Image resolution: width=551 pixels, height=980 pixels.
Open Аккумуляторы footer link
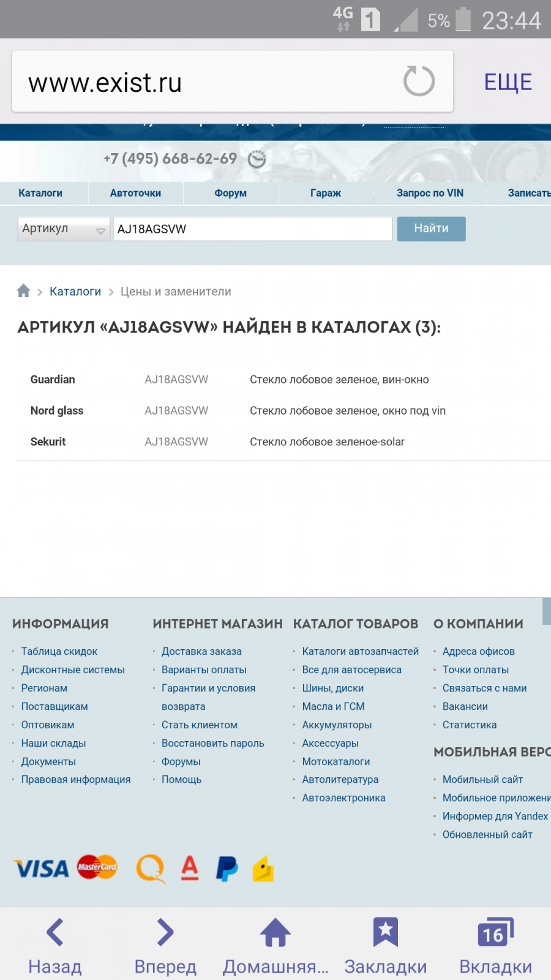(337, 725)
